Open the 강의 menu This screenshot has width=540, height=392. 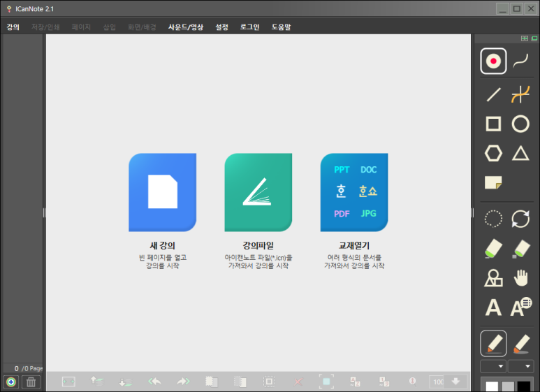[x=13, y=27]
